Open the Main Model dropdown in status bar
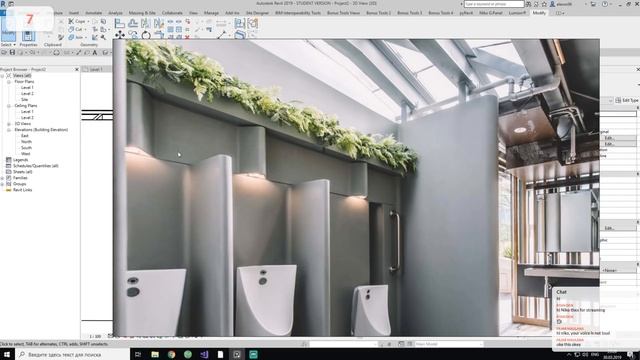Viewport: 640px width, 360px height. [x=449, y=344]
